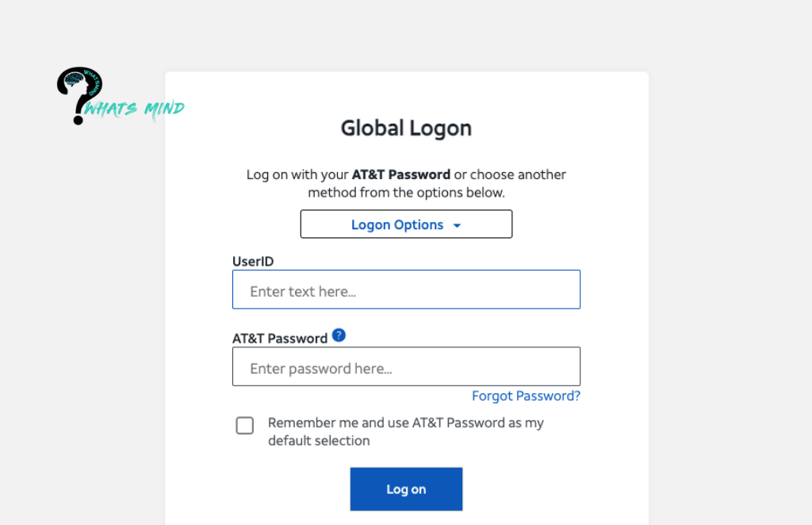Tick the Remember me checkbox
Screen dimensions: 812x525
click(x=245, y=426)
